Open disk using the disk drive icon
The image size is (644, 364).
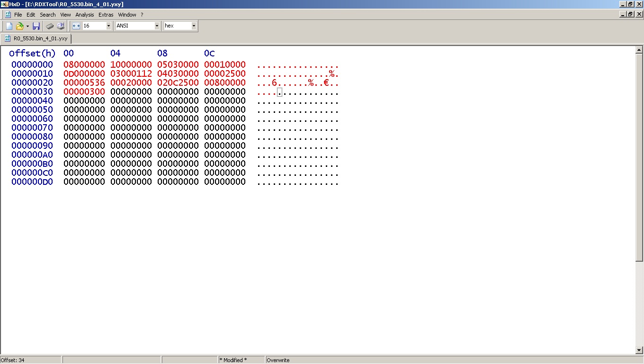pyautogui.click(x=61, y=26)
